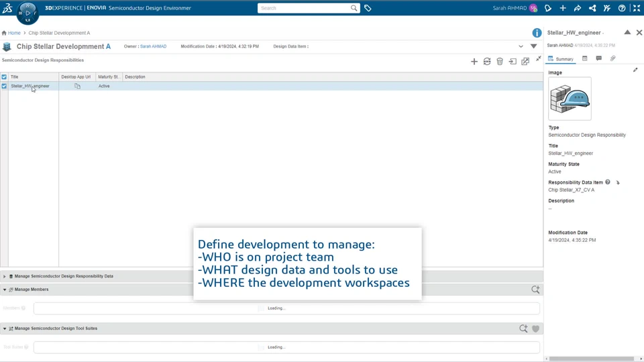Screen dimensions: 644x362
Task: Click the open-in-new-window icon
Action: [525, 62]
